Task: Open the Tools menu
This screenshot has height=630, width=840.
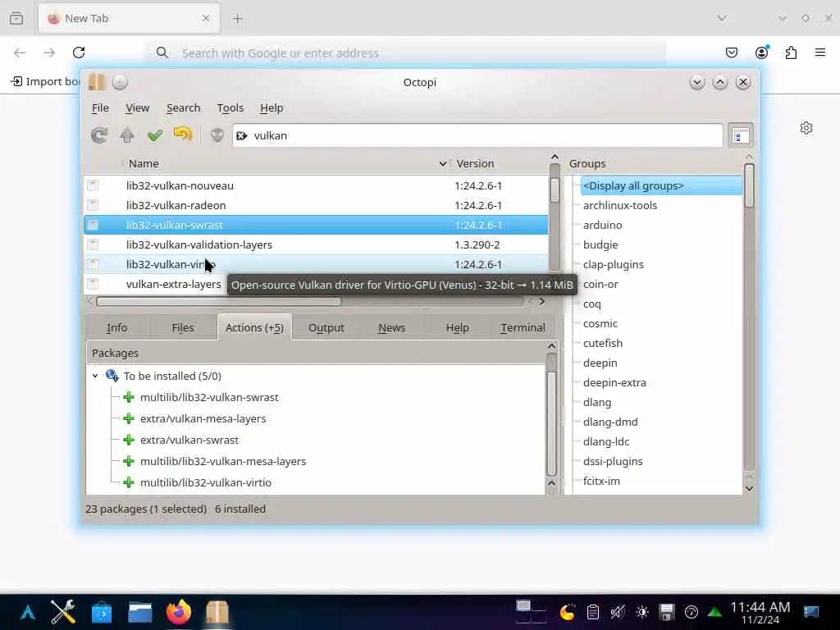Action: pyautogui.click(x=231, y=107)
